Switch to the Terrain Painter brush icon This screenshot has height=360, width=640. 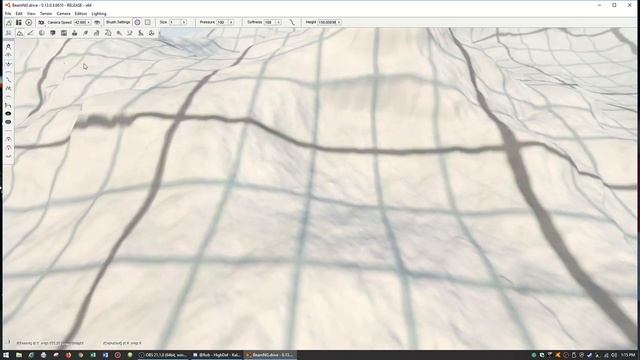pyautogui.click(x=31, y=33)
